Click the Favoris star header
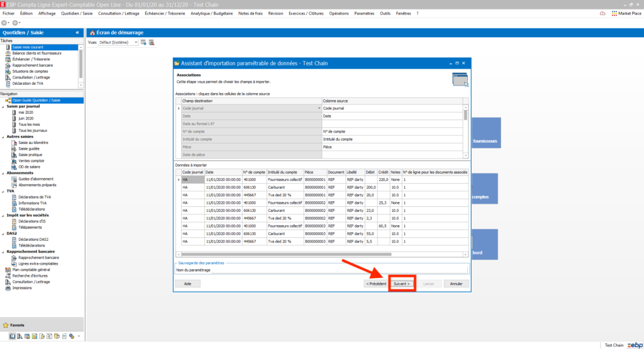Image resolution: width=644 pixels, height=349 pixels. click(42, 324)
